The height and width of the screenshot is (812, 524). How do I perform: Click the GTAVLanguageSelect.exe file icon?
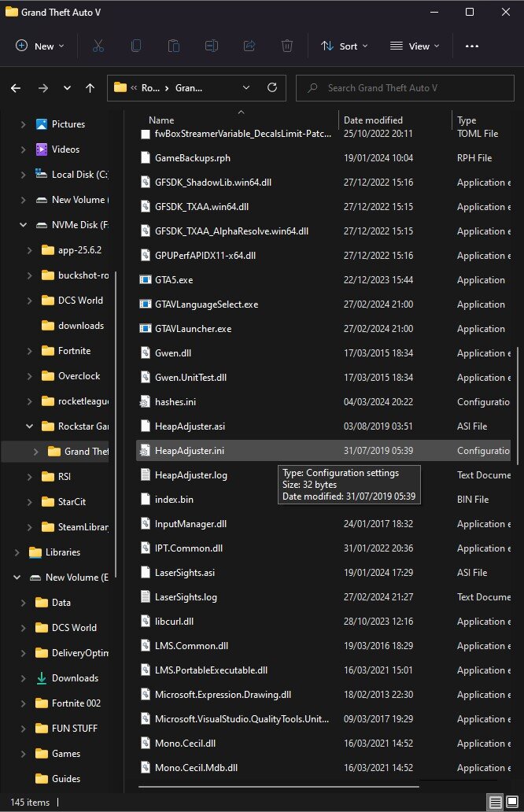click(146, 304)
